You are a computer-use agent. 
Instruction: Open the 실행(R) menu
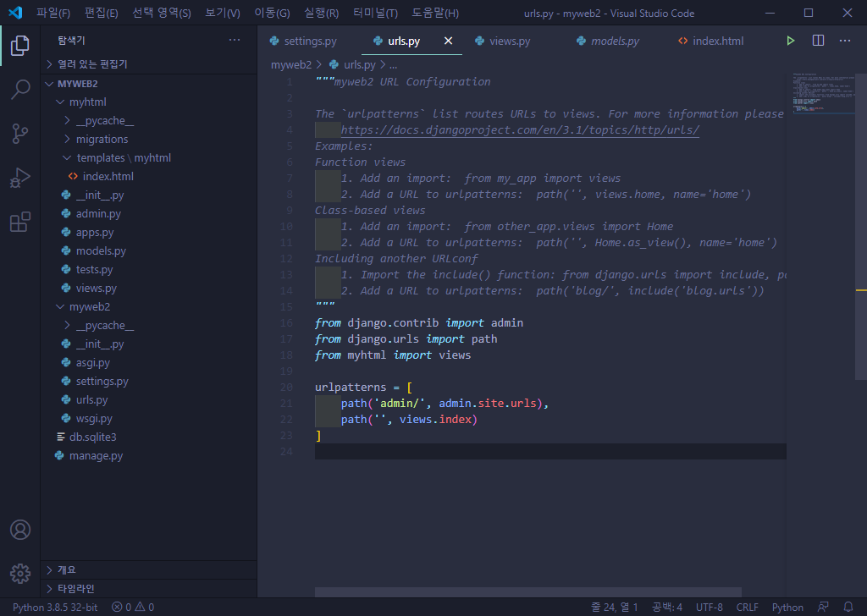(321, 13)
